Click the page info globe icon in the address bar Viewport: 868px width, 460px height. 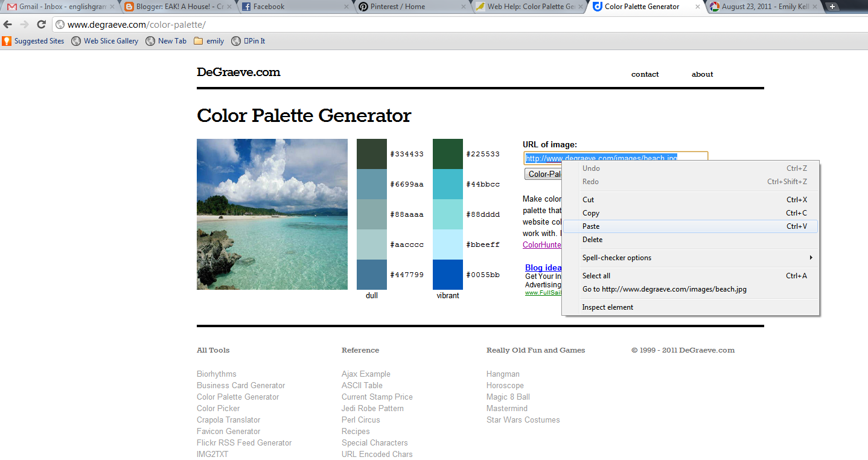[59, 24]
